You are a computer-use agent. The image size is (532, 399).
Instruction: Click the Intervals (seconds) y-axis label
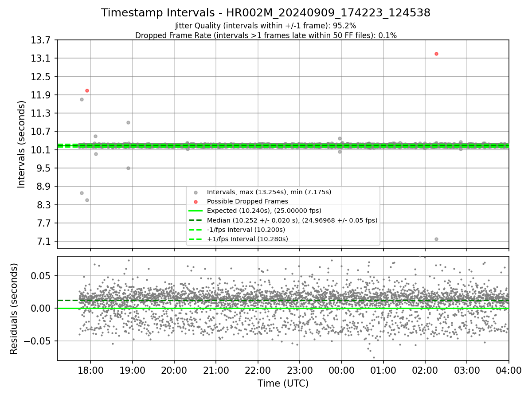pos(22,144)
